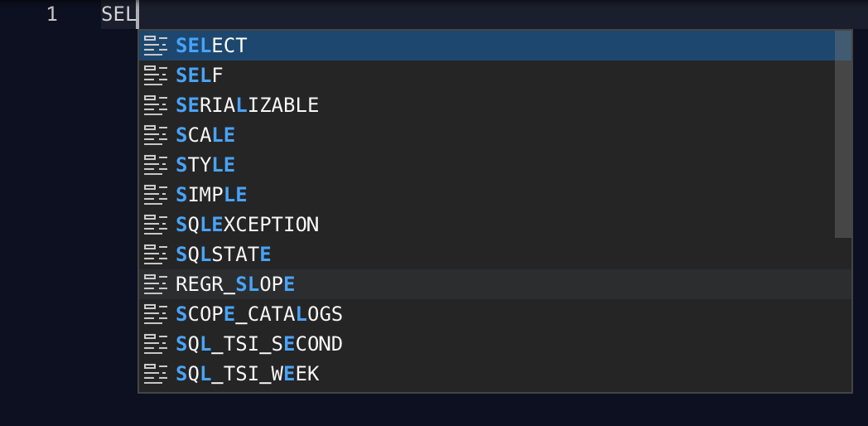The image size is (868, 426).
Task: Choose the REGR_SLOPE suggestion
Action: [495, 285]
